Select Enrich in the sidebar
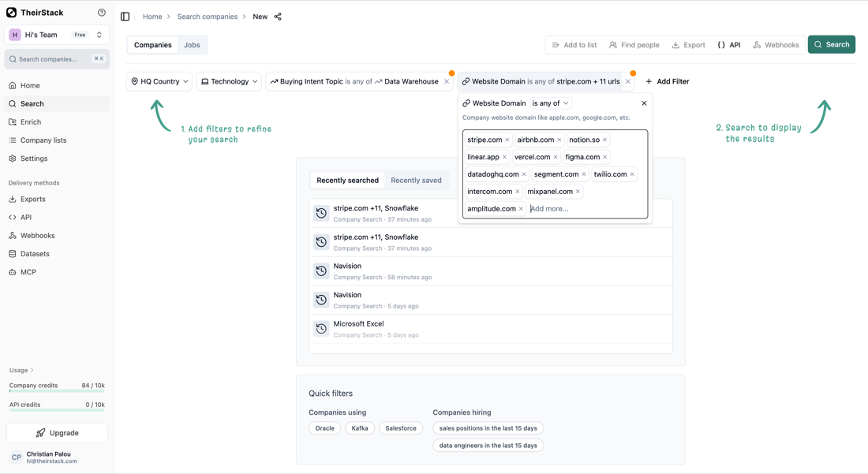The width and height of the screenshot is (868, 474). coord(57,121)
